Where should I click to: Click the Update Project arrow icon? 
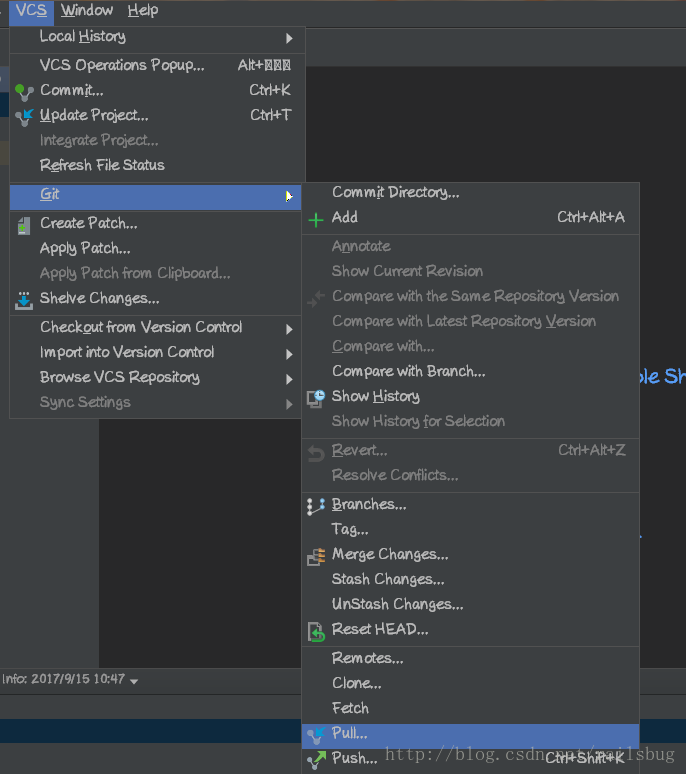[24, 117]
